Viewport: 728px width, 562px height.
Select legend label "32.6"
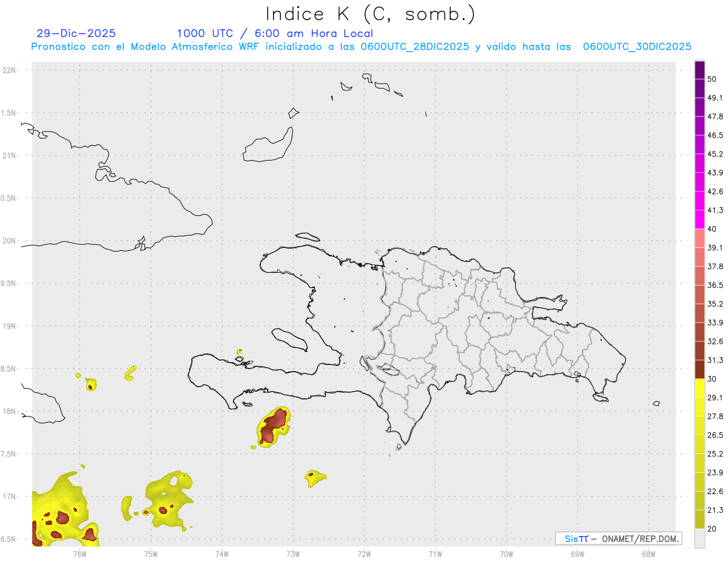click(x=716, y=341)
